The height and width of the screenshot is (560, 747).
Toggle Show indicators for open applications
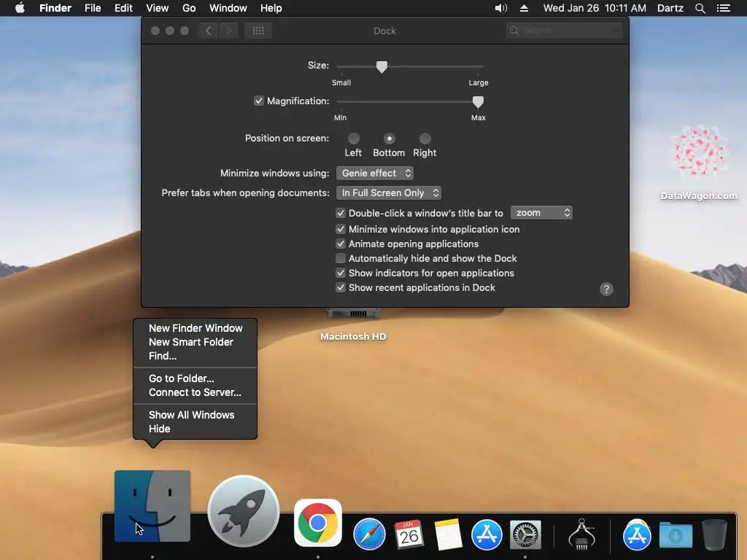(x=340, y=273)
